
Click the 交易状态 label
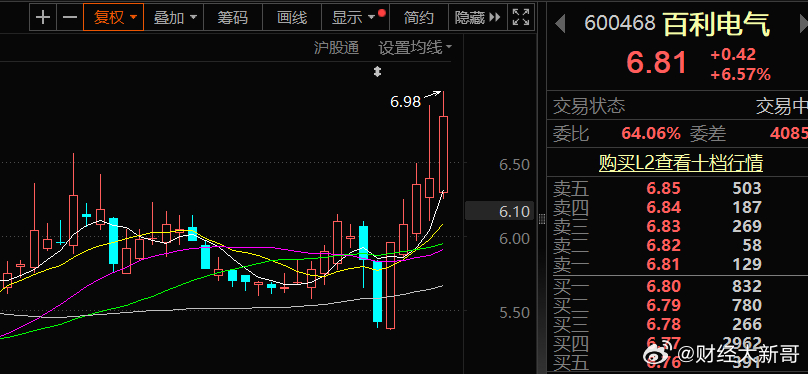click(x=589, y=106)
